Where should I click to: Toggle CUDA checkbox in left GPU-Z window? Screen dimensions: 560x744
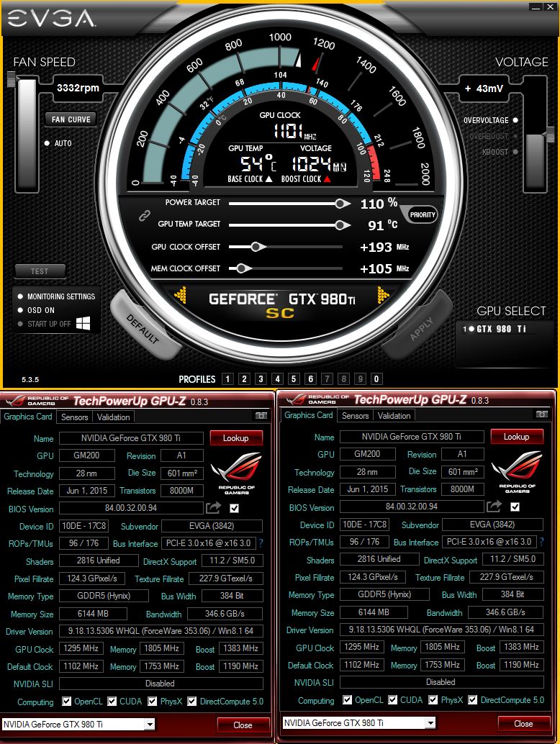112,701
